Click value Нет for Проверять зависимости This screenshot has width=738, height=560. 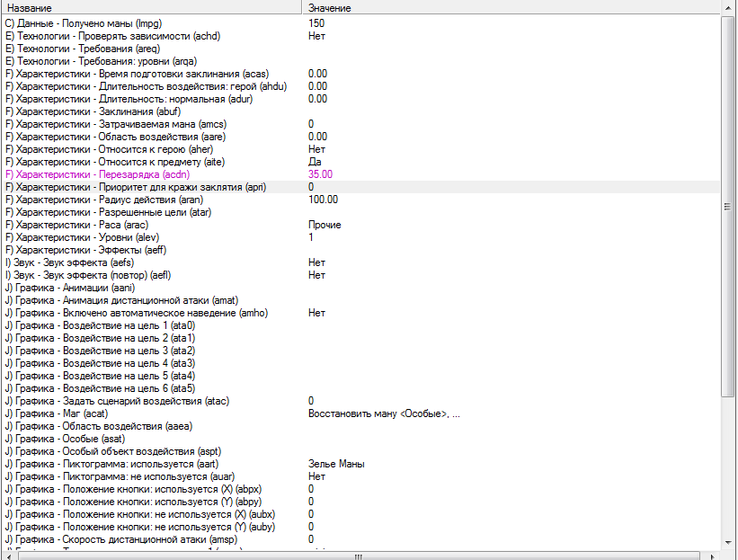pyautogui.click(x=316, y=36)
